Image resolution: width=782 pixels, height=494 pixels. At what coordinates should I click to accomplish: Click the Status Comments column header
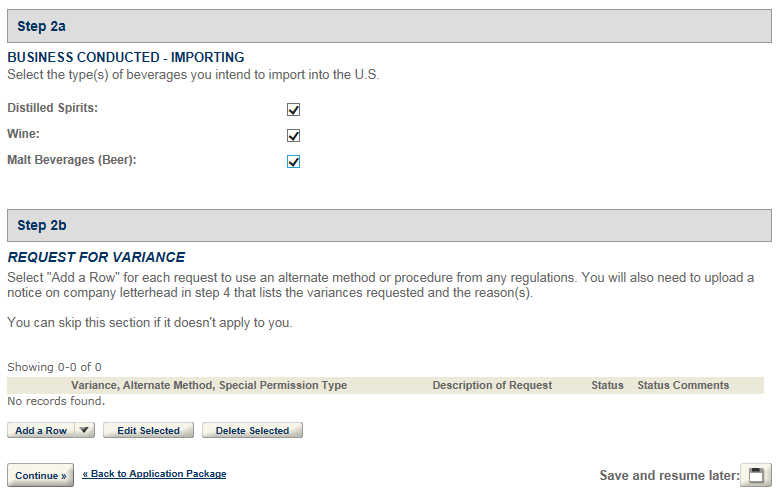pyautogui.click(x=683, y=385)
